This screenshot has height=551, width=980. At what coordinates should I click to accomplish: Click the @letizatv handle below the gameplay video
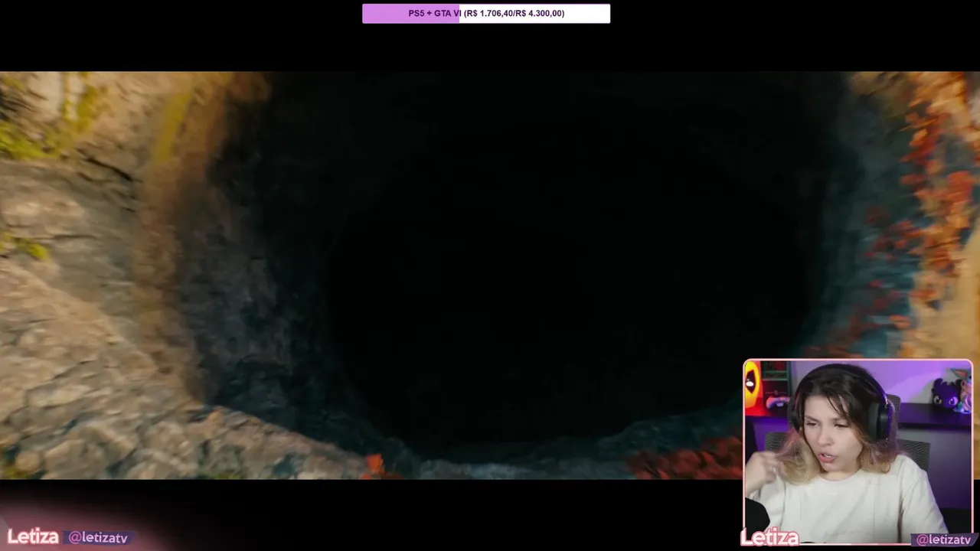pos(100,538)
